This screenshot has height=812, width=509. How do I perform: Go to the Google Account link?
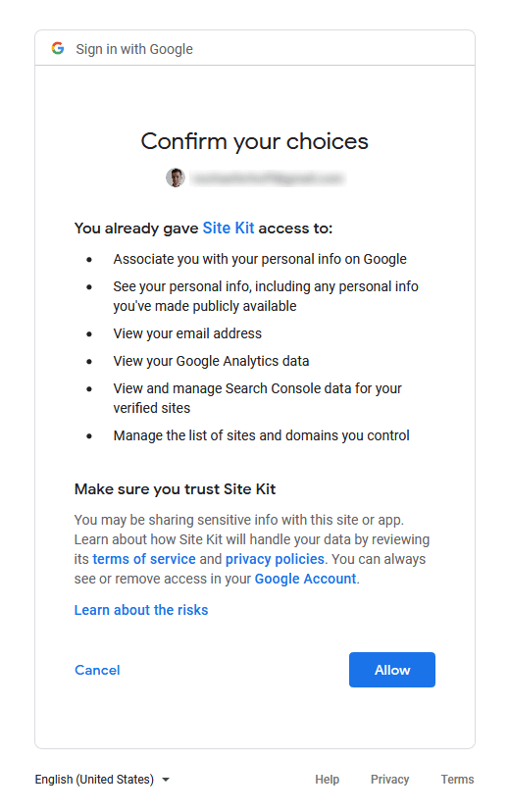(306, 579)
